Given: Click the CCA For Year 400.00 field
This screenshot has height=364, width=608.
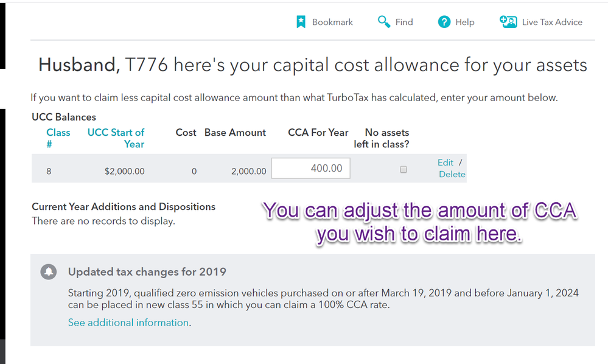Looking at the screenshot, I should [x=310, y=168].
